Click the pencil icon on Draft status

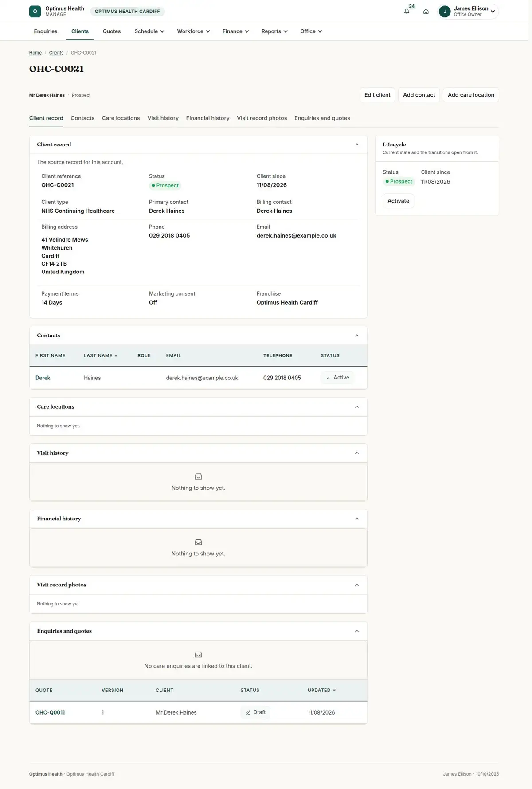point(248,712)
